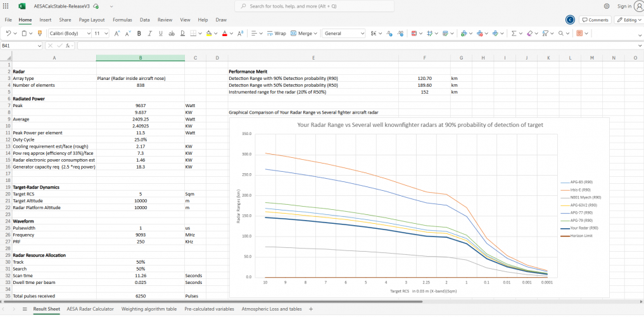Toggle strikethrough formatting
Image resolution: width=644 pixels, height=317 pixels.
[172, 34]
